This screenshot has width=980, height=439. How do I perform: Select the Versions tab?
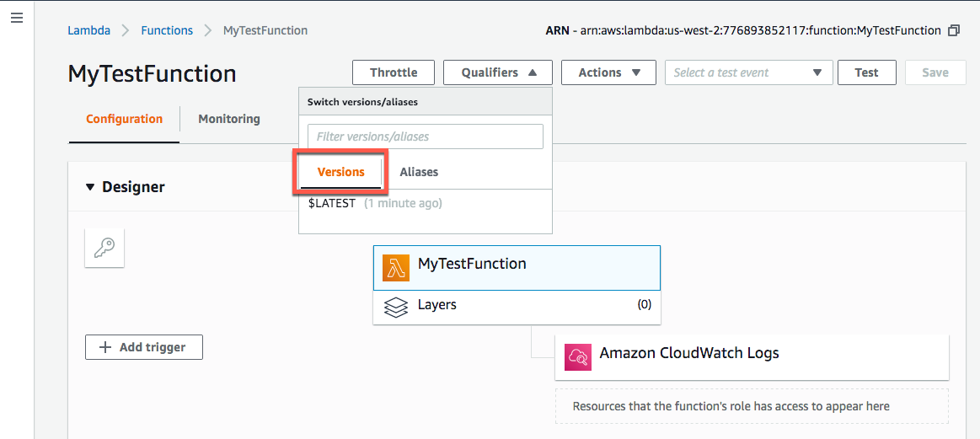[340, 172]
